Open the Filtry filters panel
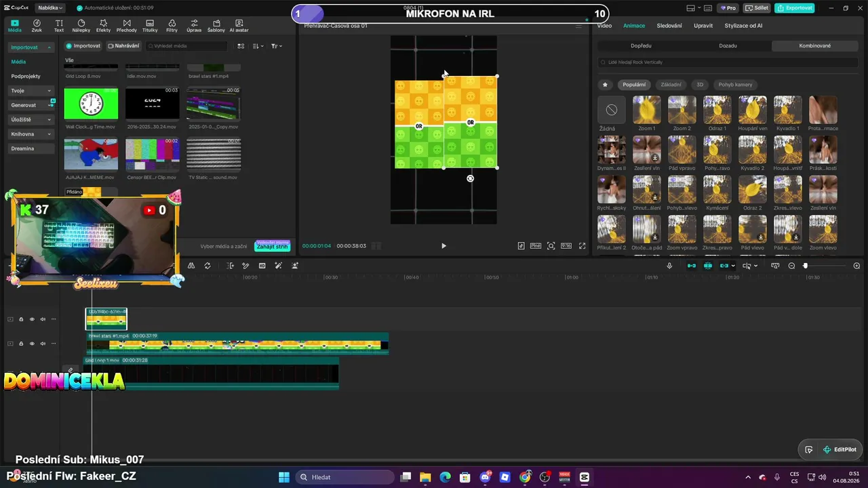 click(x=172, y=26)
